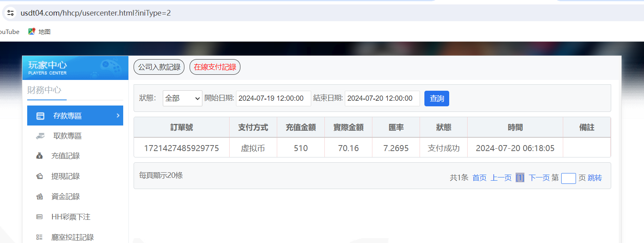Click the 充值金額 column header
The height and width of the screenshot is (243, 644).
coord(301,127)
